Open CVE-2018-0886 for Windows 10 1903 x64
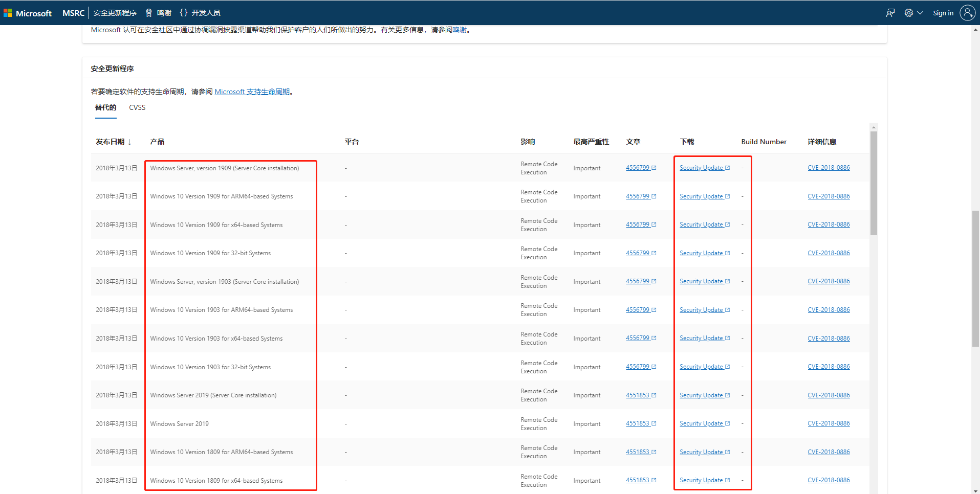 click(829, 339)
